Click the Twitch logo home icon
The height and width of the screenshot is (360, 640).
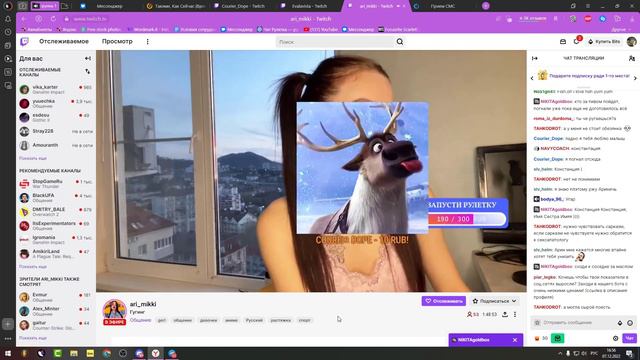tap(24, 42)
